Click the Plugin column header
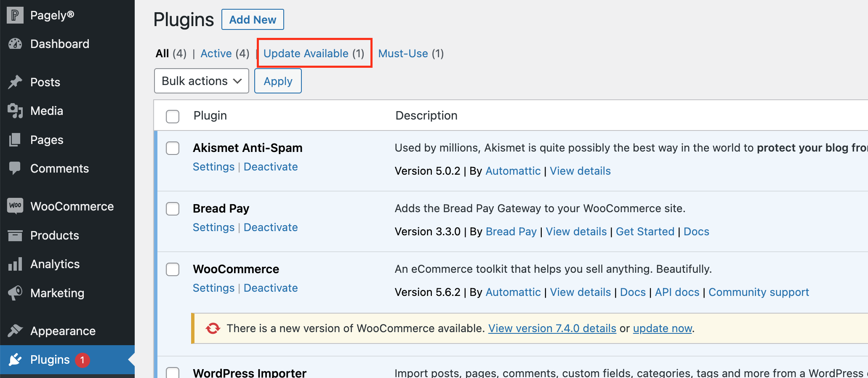The image size is (868, 378). click(210, 115)
